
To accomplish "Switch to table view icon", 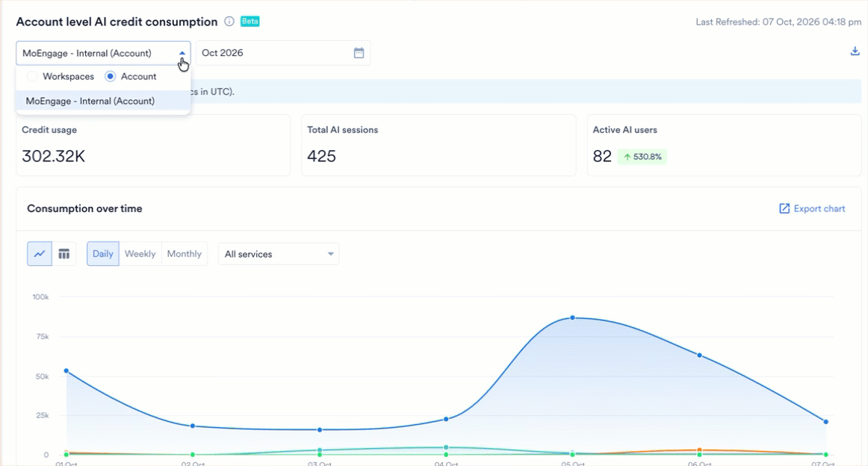I will click(64, 254).
